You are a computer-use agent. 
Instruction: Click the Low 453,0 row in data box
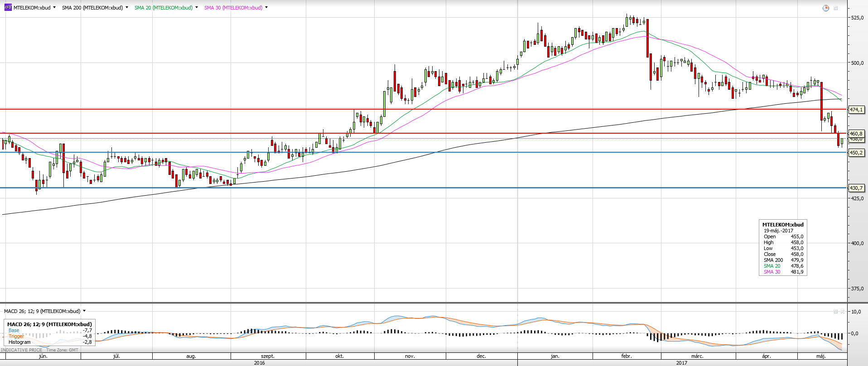click(x=783, y=248)
